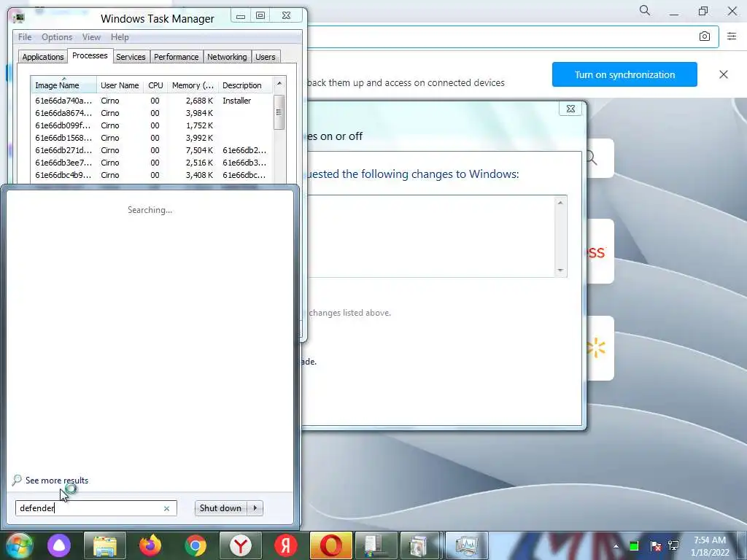The height and width of the screenshot is (560, 747).
Task: Open the Walmart speed dial tile
Action: [600, 348]
